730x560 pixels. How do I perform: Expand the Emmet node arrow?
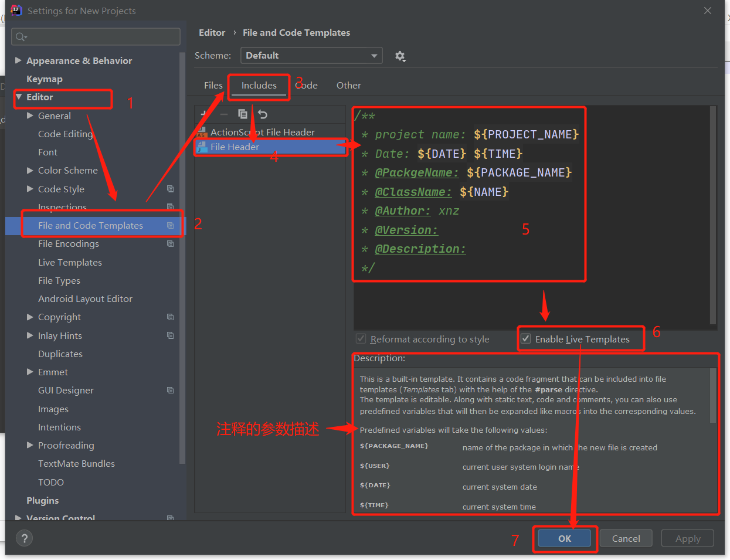tap(30, 372)
